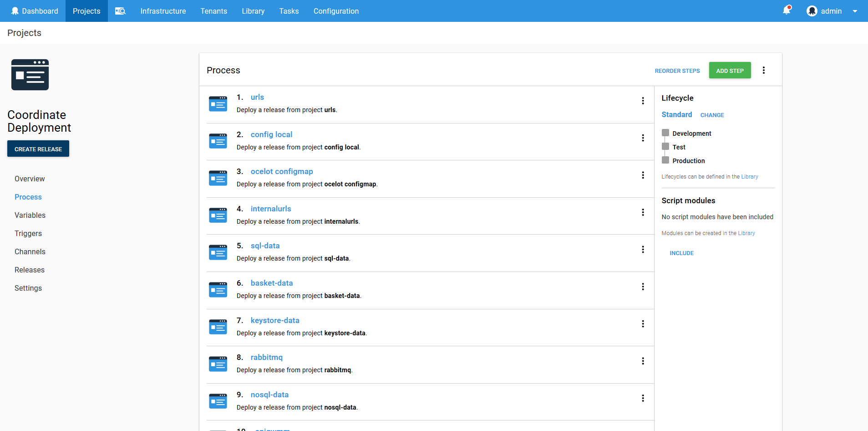Select Releases in the project sidebar
This screenshot has height=431, width=868.
[29, 270]
